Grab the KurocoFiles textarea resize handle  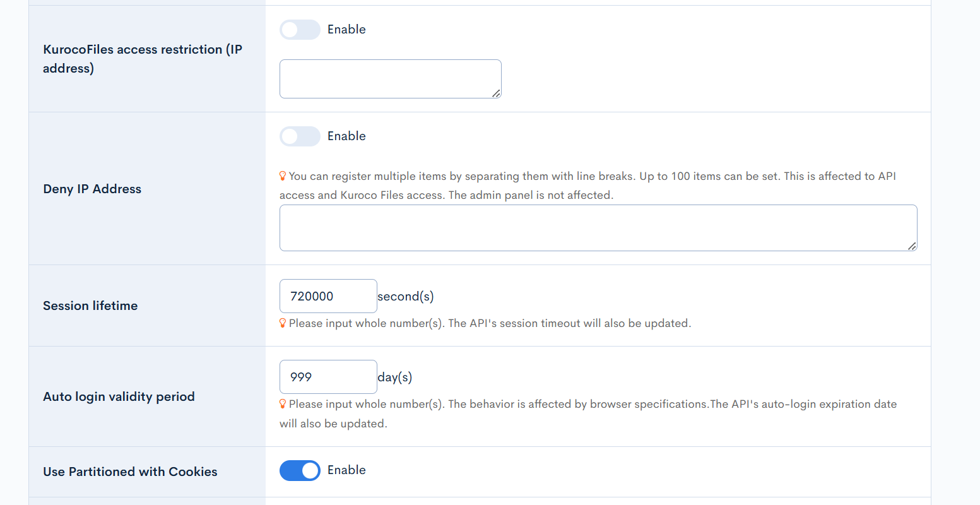click(x=496, y=93)
